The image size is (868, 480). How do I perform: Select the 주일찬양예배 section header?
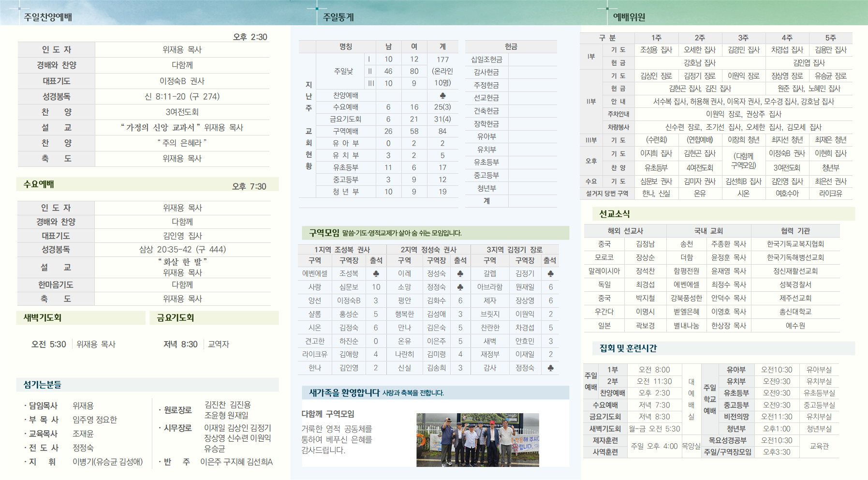point(48,17)
